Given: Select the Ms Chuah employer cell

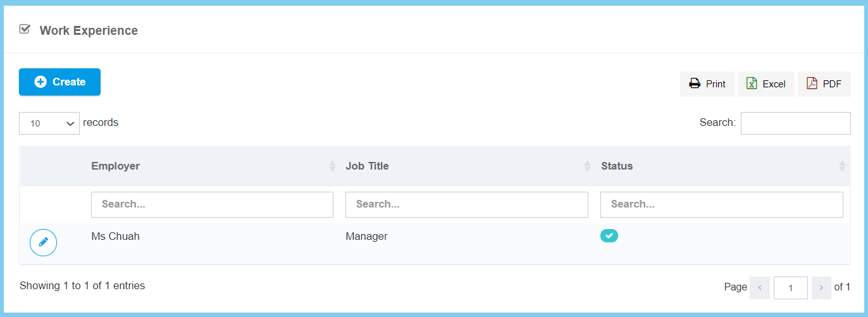Looking at the screenshot, I should (x=115, y=237).
